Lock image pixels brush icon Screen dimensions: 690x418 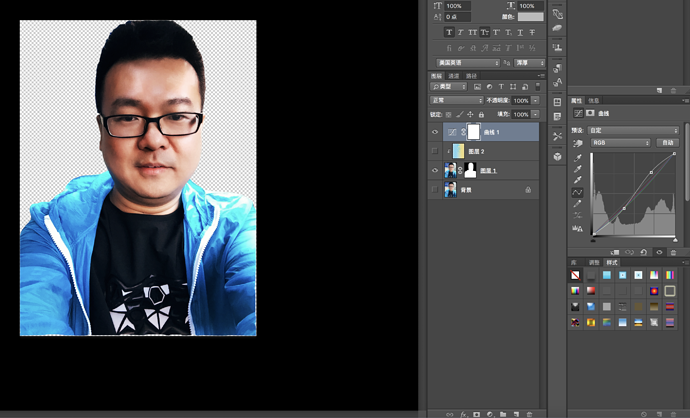click(459, 114)
